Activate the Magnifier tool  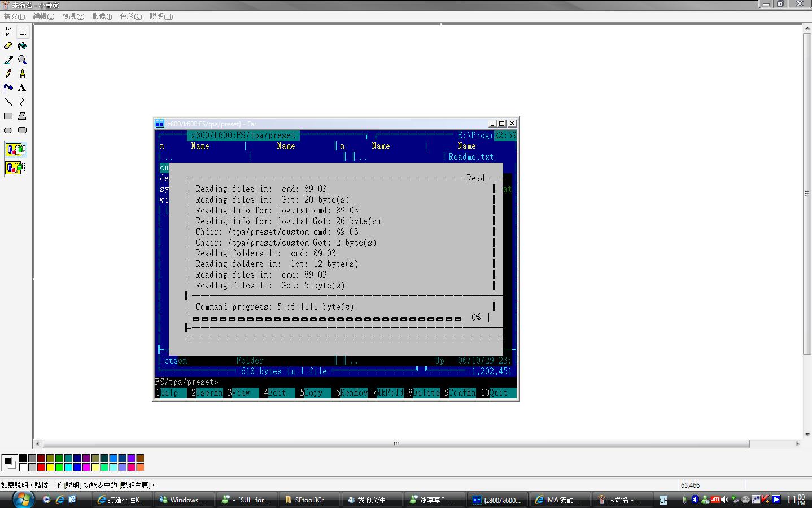pyautogui.click(x=23, y=60)
